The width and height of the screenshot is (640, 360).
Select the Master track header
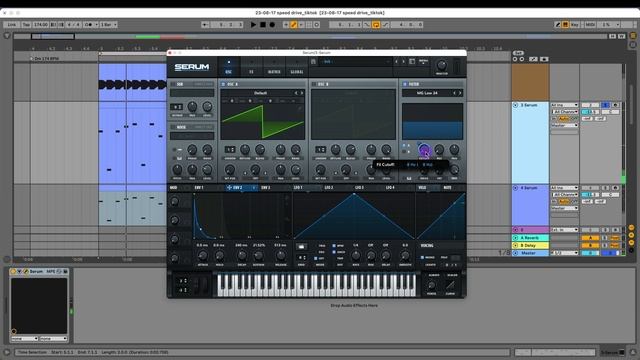point(530,253)
